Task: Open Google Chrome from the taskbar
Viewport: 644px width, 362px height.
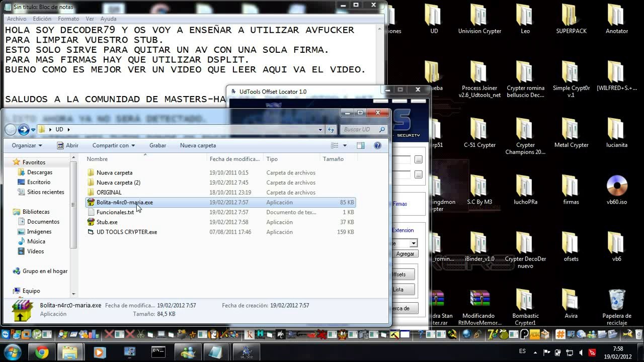Action: (x=41, y=352)
